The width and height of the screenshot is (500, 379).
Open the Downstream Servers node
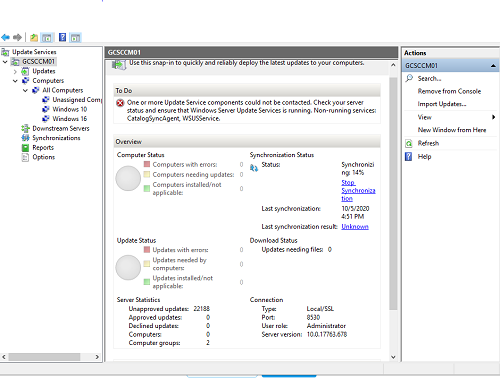click(x=61, y=128)
